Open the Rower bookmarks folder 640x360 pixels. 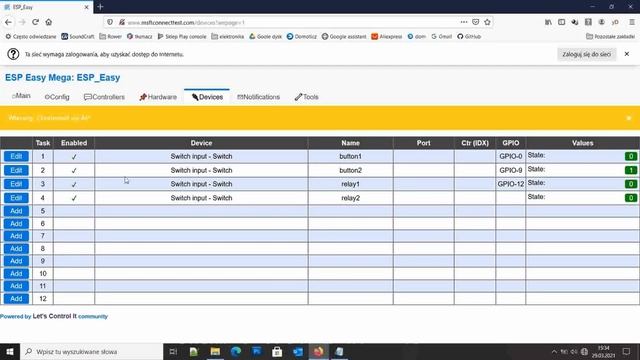coord(110,36)
